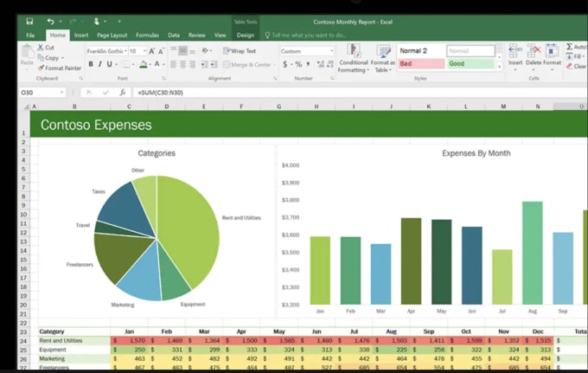The width and height of the screenshot is (588, 373).
Task: Open the Conditional Formatting menu
Action: pos(354,58)
